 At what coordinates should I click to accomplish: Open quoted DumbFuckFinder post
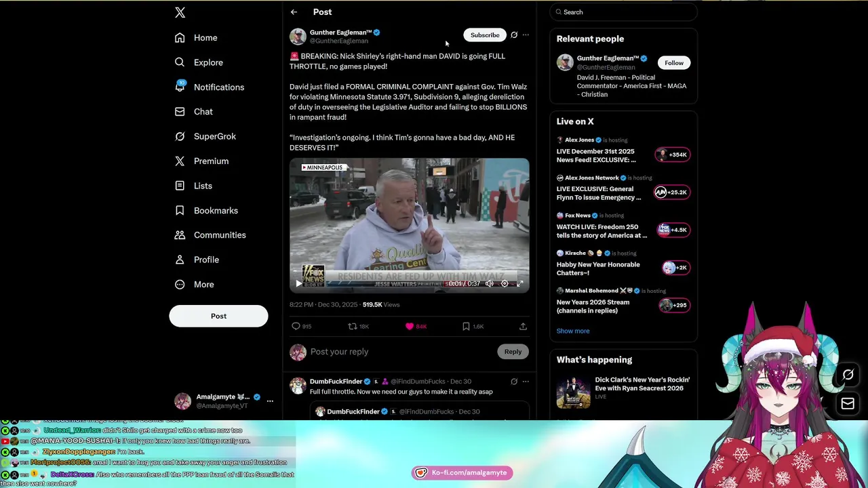click(420, 411)
